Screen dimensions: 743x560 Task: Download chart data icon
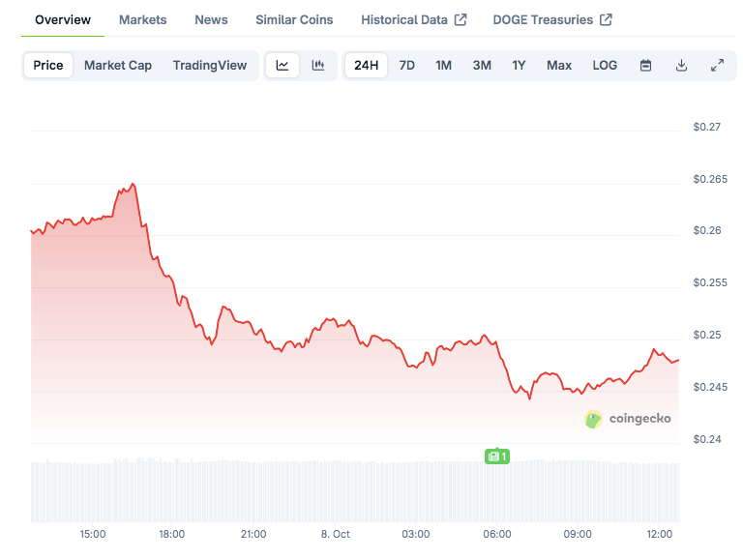681,66
